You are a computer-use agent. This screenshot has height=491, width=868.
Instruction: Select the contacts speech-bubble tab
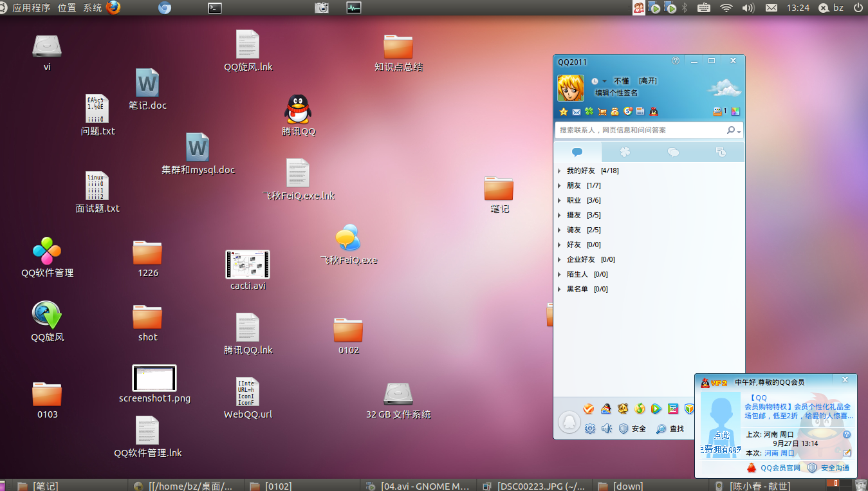pyautogui.click(x=577, y=152)
